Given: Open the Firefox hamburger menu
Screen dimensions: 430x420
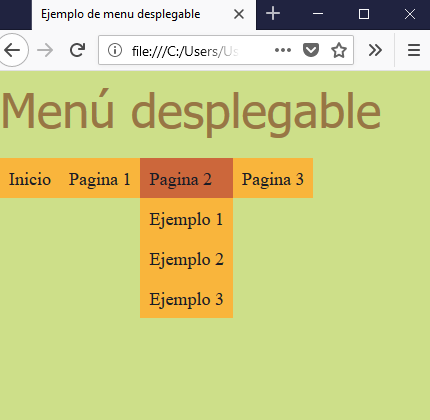Looking at the screenshot, I should 414,50.
